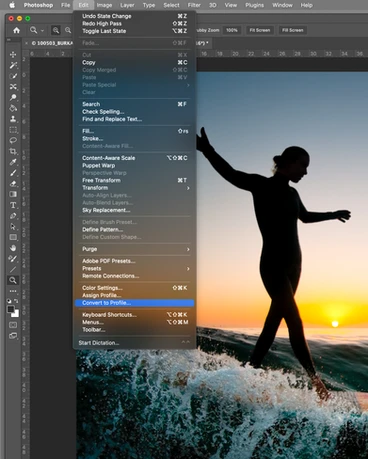The height and width of the screenshot is (459, 368).
Task: Select the Line tool
Action: point(13,269)
